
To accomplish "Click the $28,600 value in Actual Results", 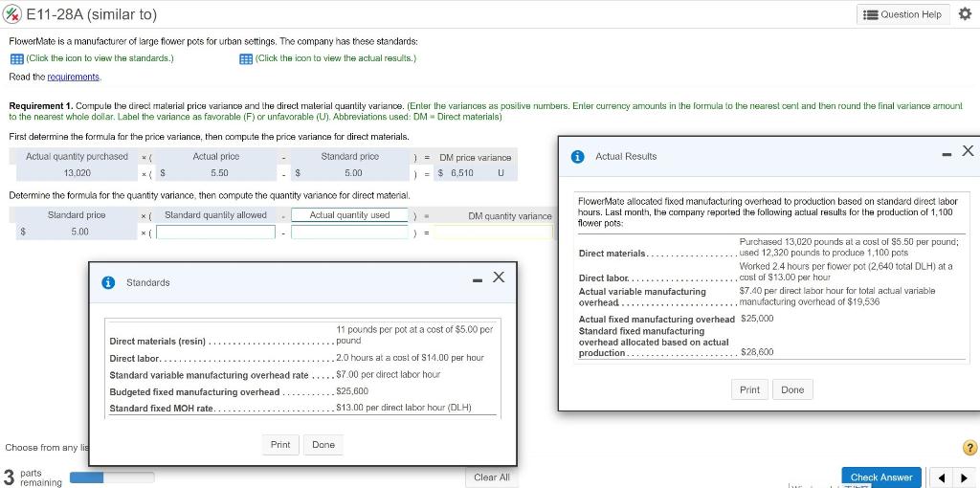I will click(757, 352).
